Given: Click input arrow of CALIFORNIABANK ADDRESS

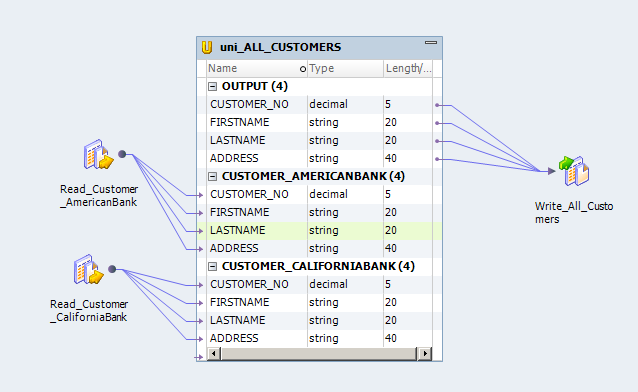Looking at the screenshot, I should click(x=200, y=339).
